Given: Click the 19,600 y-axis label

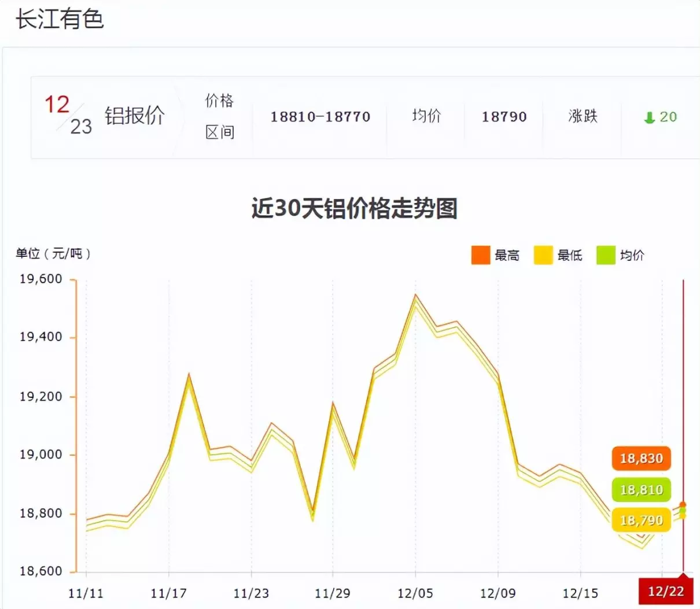Looking at the screenshot, I should (x=40, y=279).
